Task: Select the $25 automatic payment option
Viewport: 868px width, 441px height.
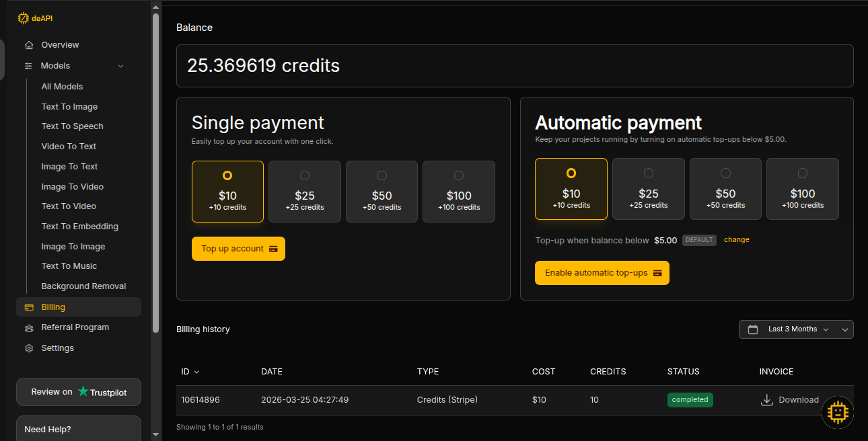Action: [x=649, y=189]
